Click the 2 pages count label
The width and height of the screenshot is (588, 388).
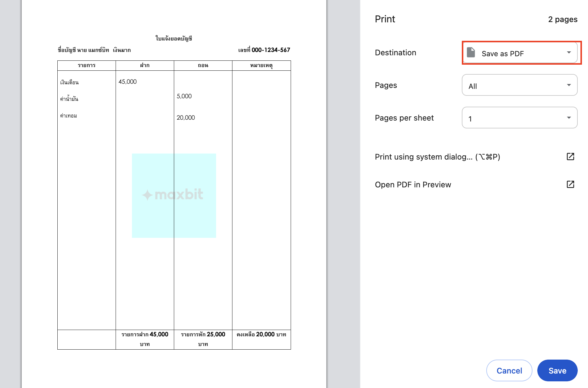pyautogui.click(x=563, y=19)
